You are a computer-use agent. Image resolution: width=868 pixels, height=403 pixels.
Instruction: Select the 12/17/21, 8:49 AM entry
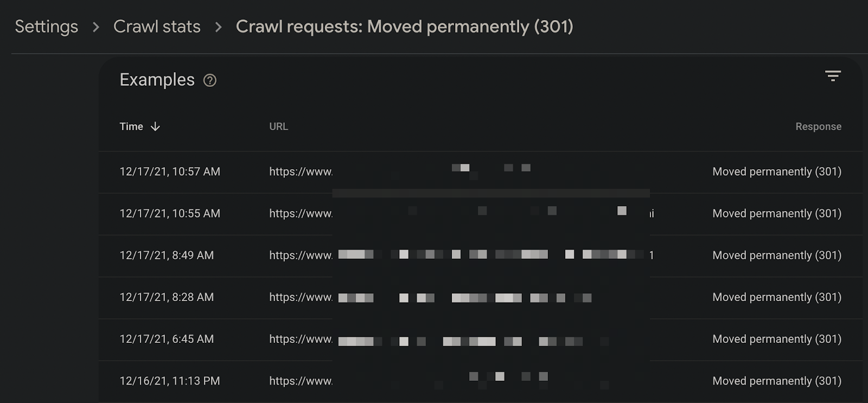481,255
